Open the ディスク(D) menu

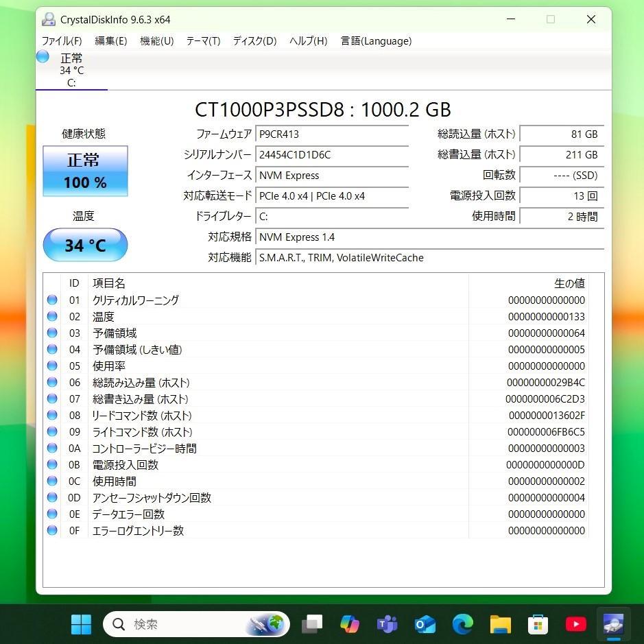[x=254, y=41]
